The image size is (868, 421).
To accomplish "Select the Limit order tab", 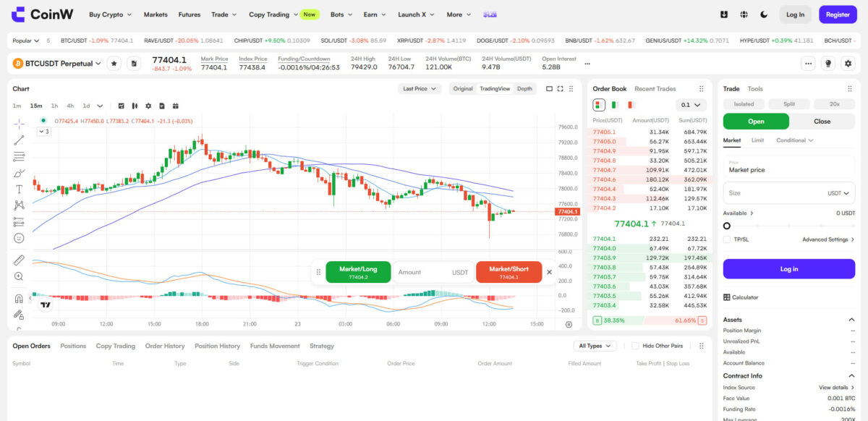I will click(x=757, y=140).
